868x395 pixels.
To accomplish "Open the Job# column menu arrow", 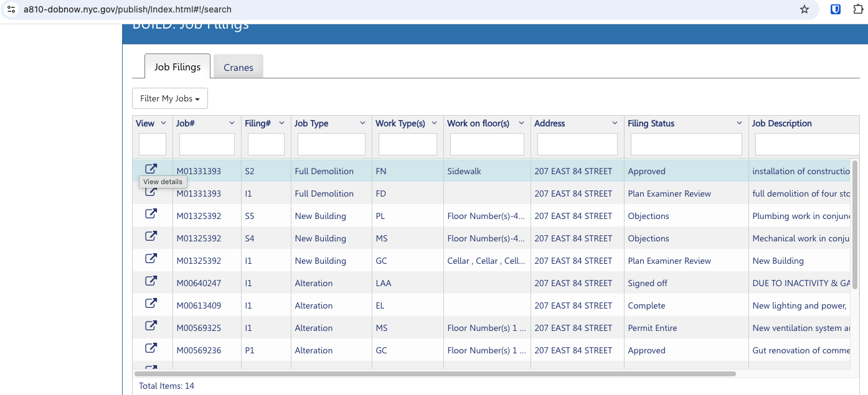I will 232,123.
